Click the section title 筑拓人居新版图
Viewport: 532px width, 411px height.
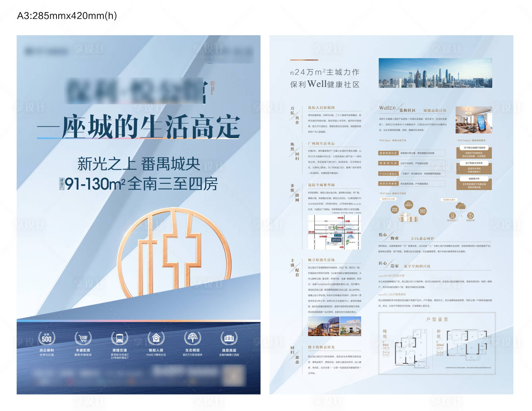pyautogui.click(x=321, y=107)
